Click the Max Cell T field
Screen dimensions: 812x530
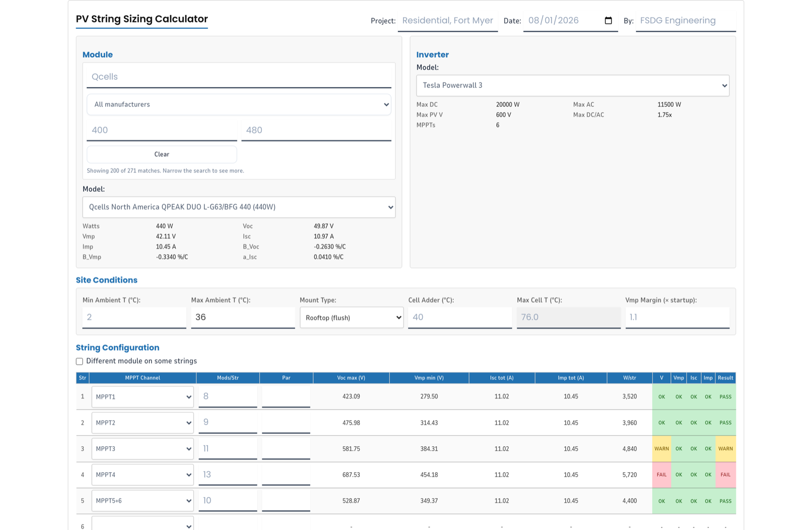pos(568,317)
